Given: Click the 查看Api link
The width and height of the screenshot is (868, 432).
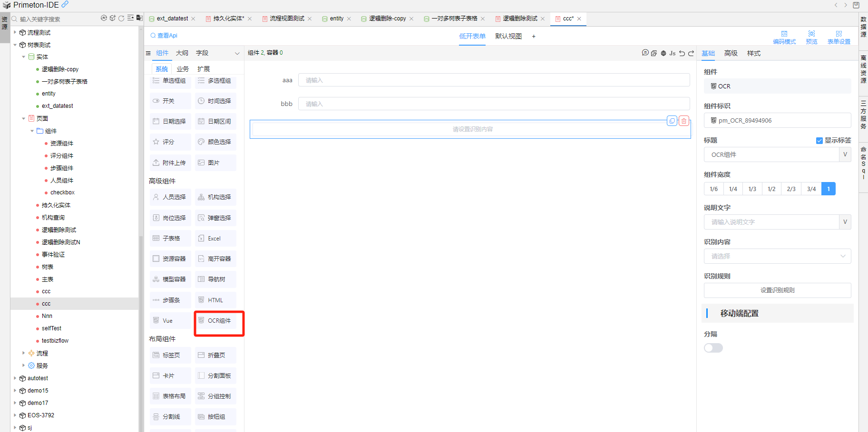Looking at the screenshot, I should click(x=164, y=36).
